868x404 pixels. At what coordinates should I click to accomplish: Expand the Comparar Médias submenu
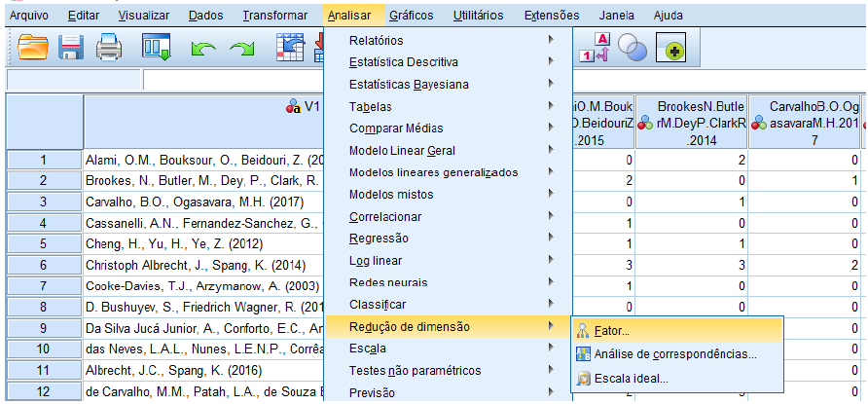click(395, 129)
